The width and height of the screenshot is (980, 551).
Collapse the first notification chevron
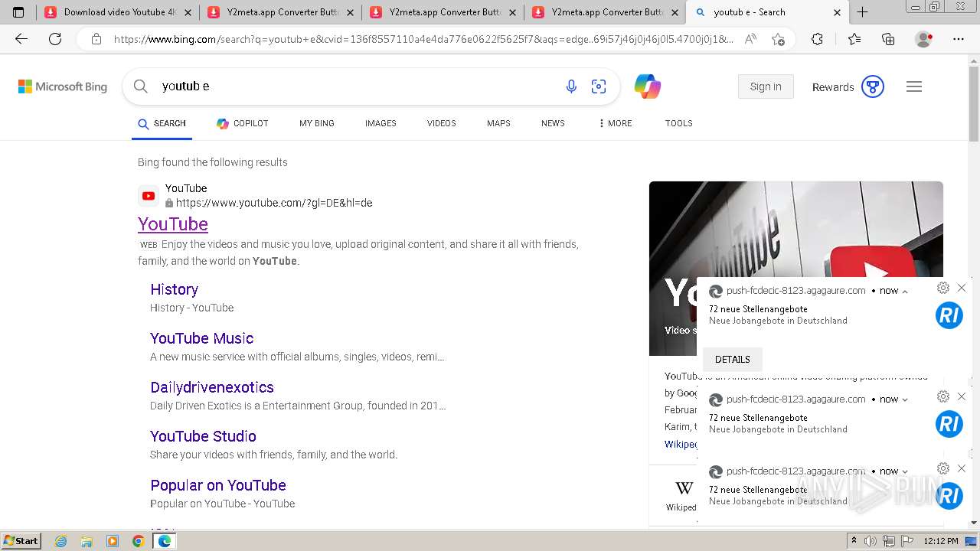click(905, 292)
